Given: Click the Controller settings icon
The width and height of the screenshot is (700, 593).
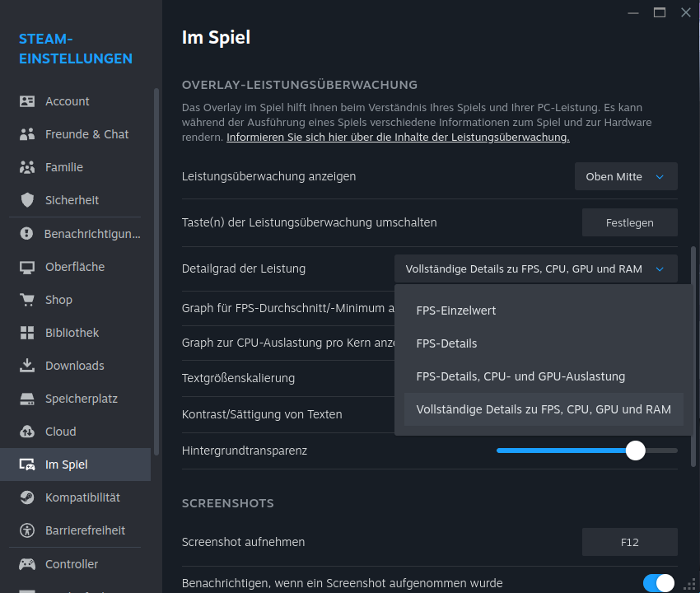Looking at the screenshot, I should 27,563.
